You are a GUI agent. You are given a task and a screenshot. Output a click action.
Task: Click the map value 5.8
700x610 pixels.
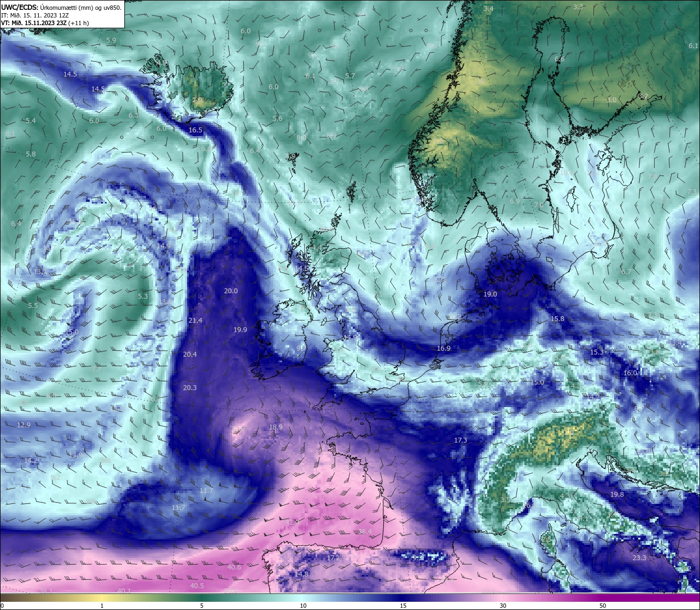point(31,154)
